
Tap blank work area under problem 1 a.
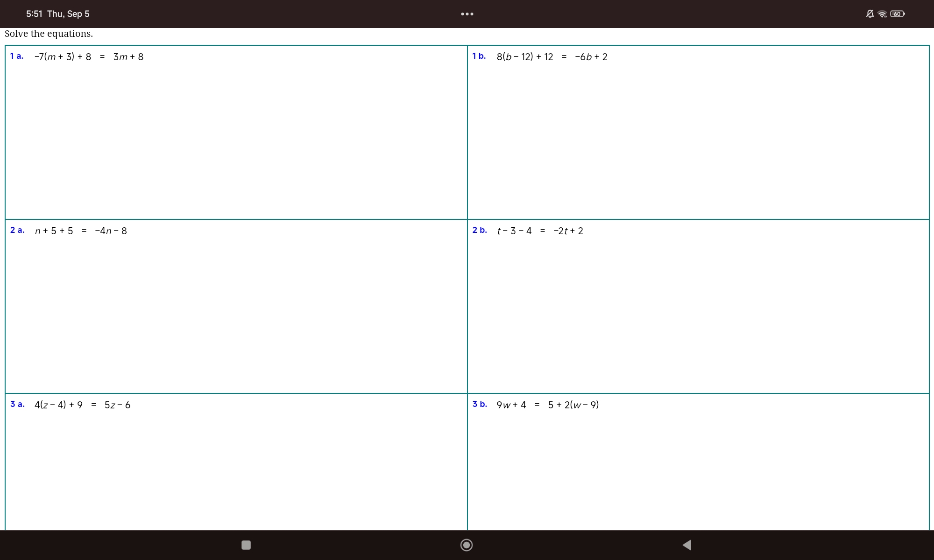[x=236, y=140]
